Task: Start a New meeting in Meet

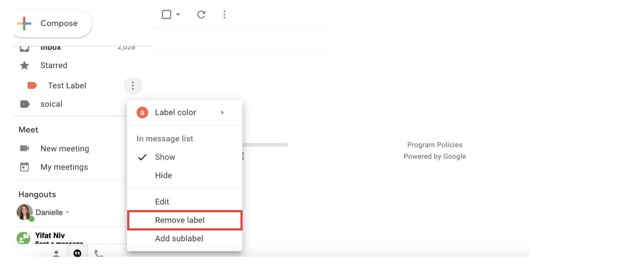Action: click(x=64, y=148)
